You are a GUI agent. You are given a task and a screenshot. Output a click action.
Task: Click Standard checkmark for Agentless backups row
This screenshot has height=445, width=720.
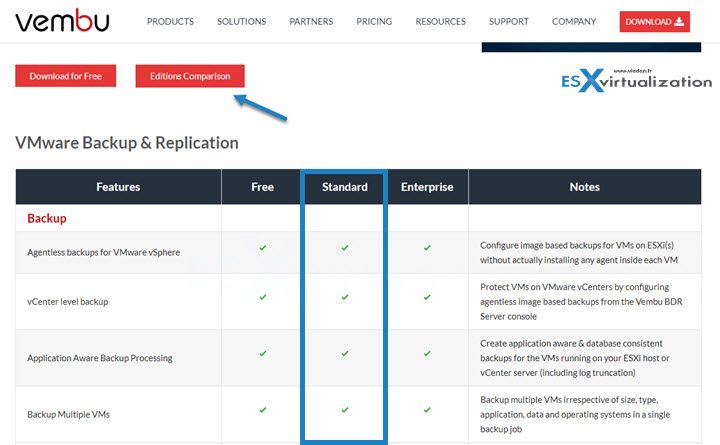[x=345, y=248]
